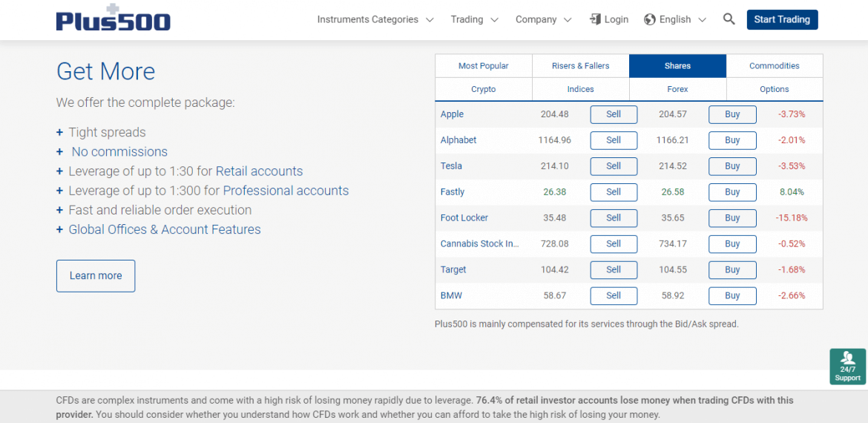Screen dimensions: 868x423
Task: Switch to Options tab
Action: 775,89
